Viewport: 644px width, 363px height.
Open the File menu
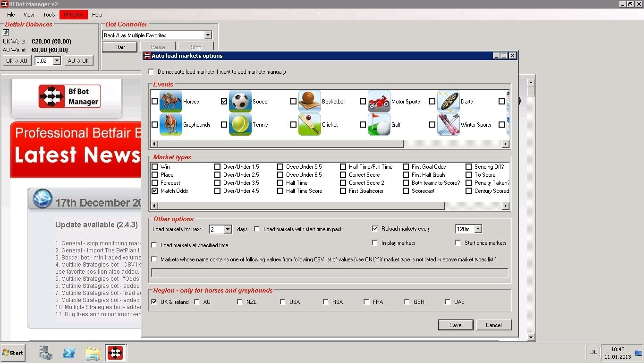[11, 15]
